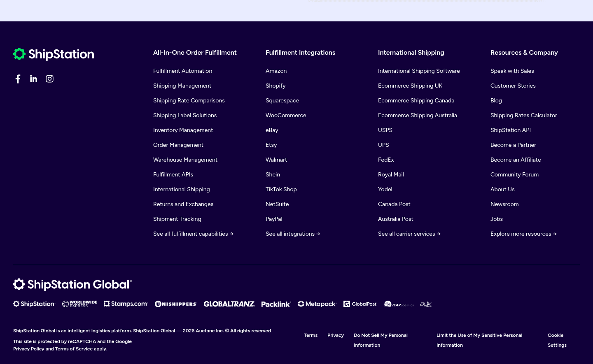
Task: Open the Blog link
Action: 496,100
